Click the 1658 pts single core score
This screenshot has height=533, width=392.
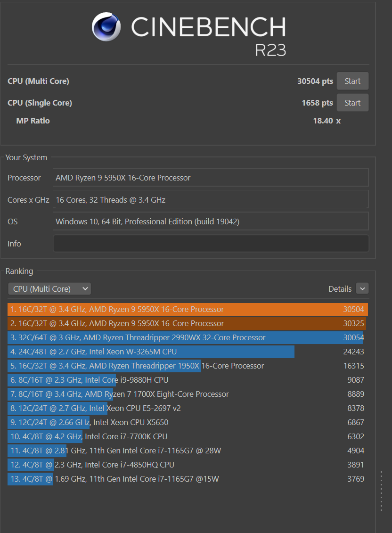(317, 103)
